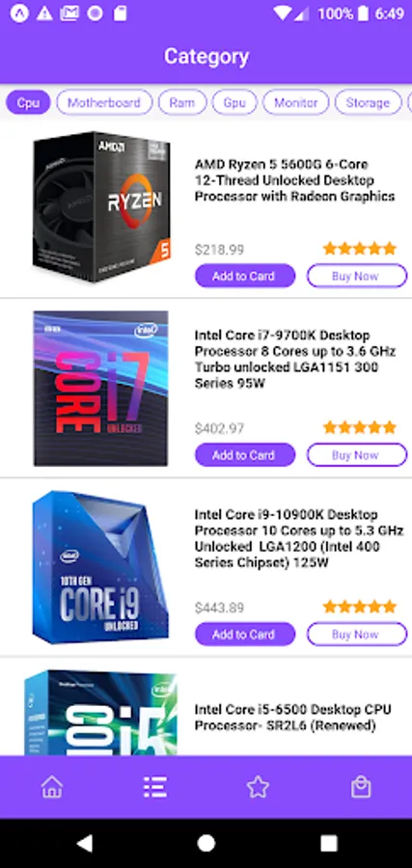
Task: Tap the Android back triangle button
Action: tap(84, 843)
